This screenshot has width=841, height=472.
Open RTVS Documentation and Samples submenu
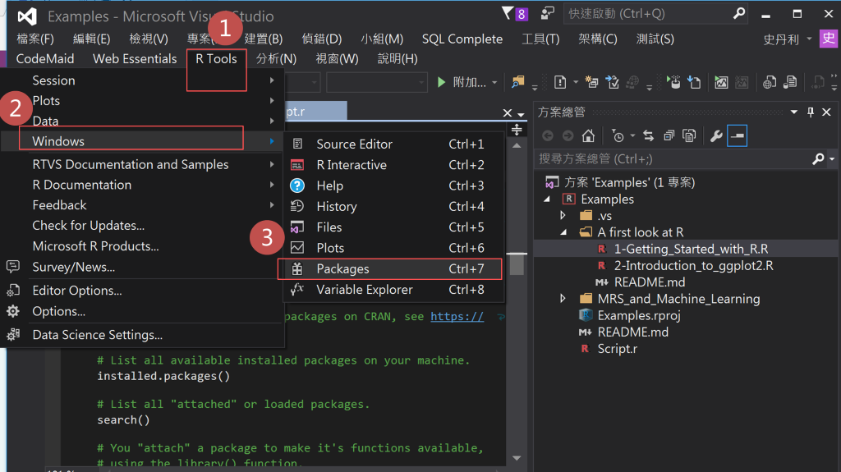tap(143, 164)
